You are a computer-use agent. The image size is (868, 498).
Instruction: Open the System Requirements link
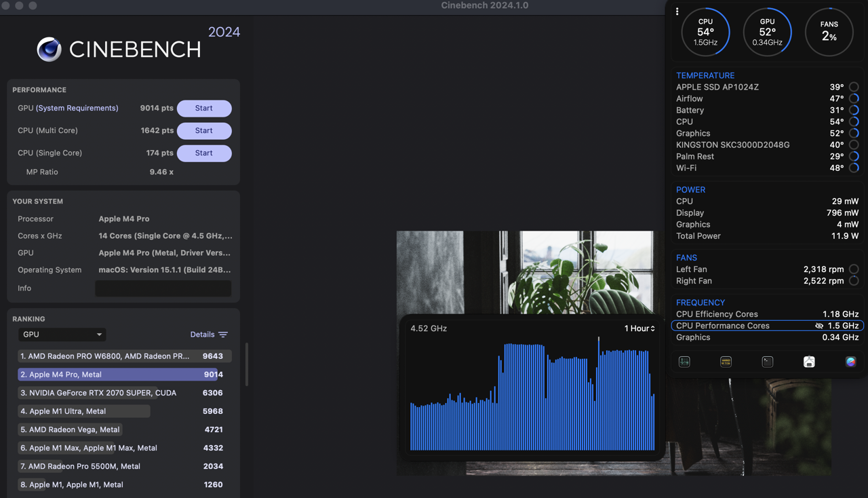click(x=77, y=108)
